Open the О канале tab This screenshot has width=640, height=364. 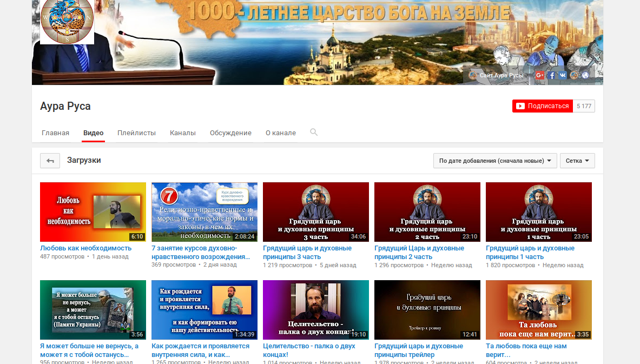click(280, 133)
